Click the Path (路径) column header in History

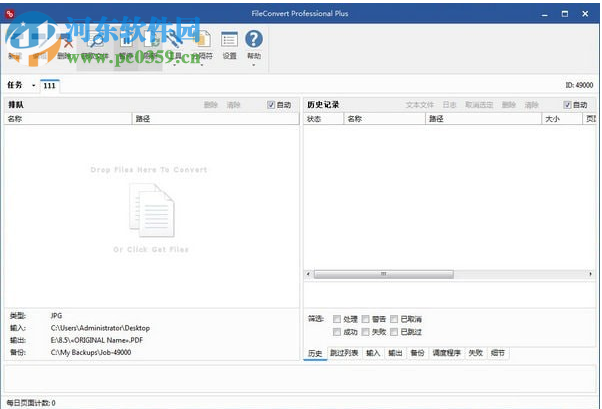click(484, 119)
